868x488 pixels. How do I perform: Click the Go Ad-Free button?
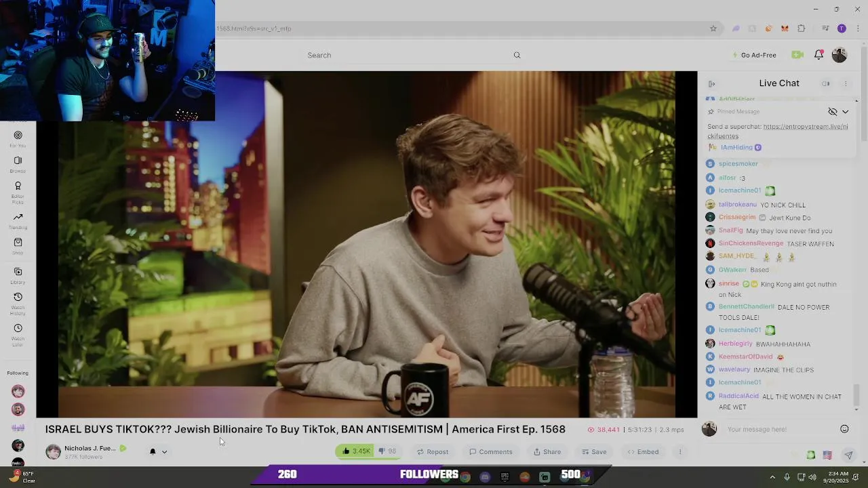pos(753,55)
